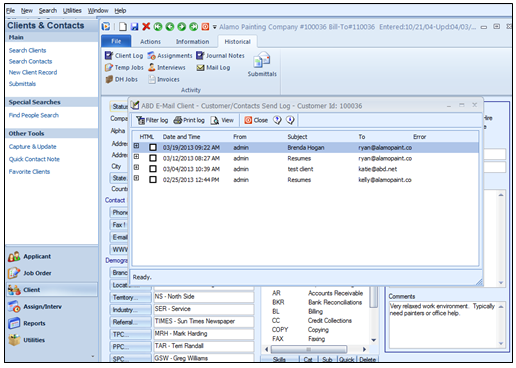
Task: Click the red close icon in main toolbar
Action: tap(205, 27)
